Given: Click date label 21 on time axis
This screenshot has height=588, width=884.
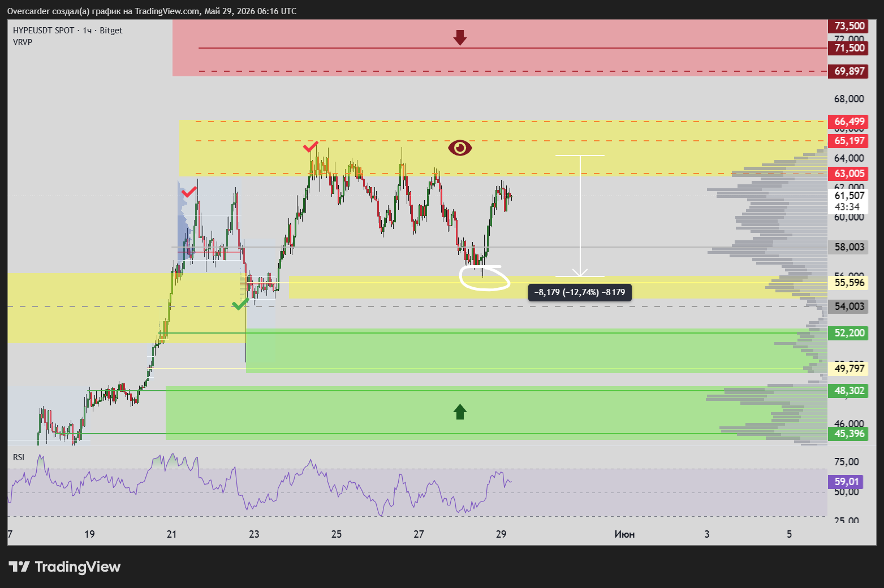Looking at the screenshot, I should click(x=171, y=534).
